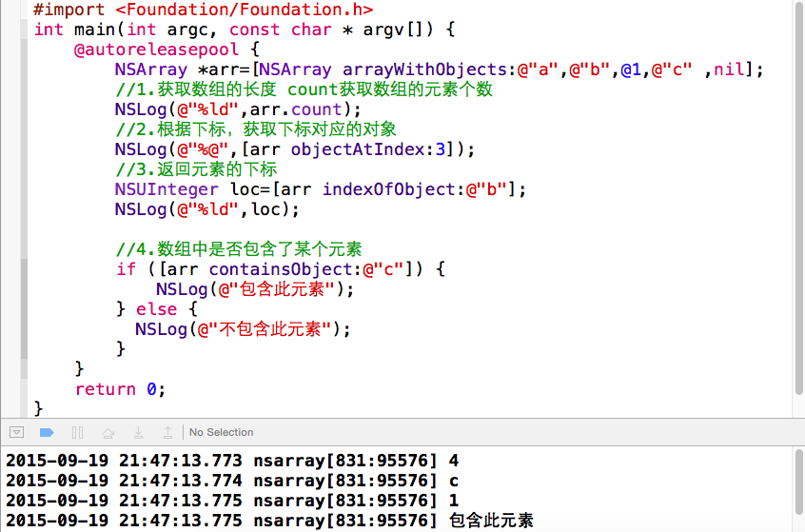Image resolution: width=805 pixels, height=532 pixels.
Task: Click the comment starting with //2.
Action: pos(256,129)
